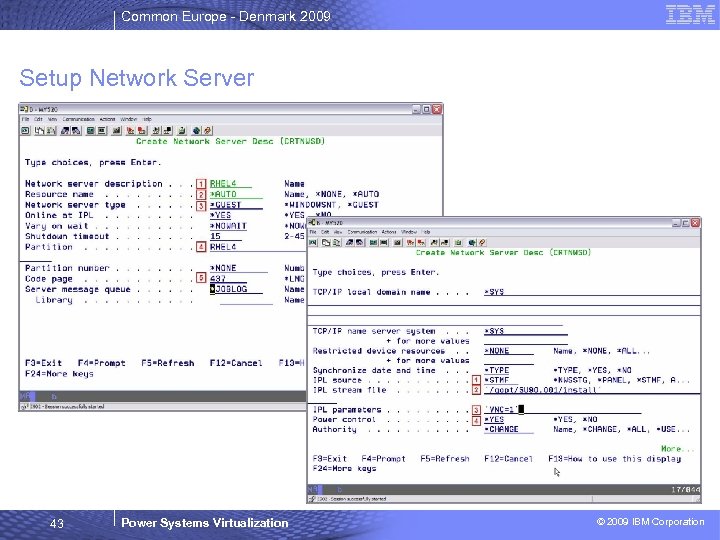The image size is (720, 540).
Task: Click IPL source field *STMF
Action: (501, 380)
